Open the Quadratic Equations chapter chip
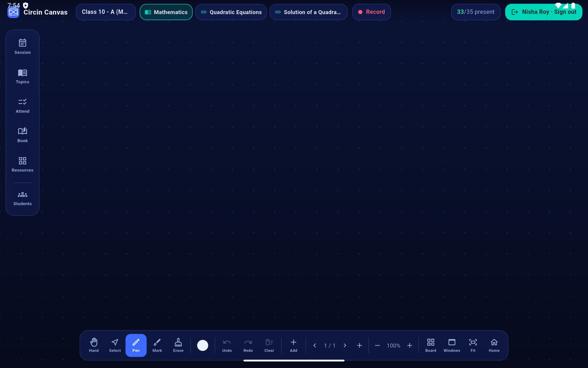 point(231,12)
